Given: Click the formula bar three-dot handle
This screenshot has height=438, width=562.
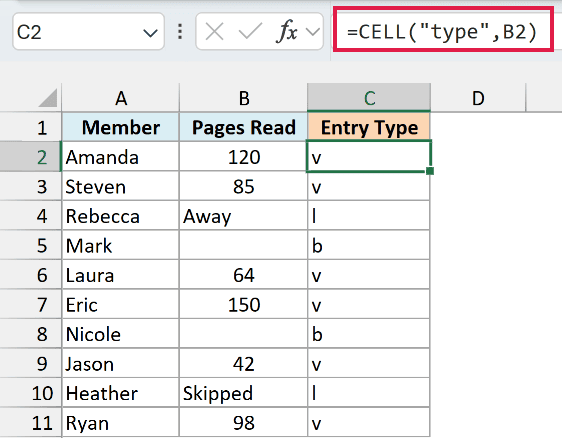Looking at the screenshot, I should (x=180, y=32).
